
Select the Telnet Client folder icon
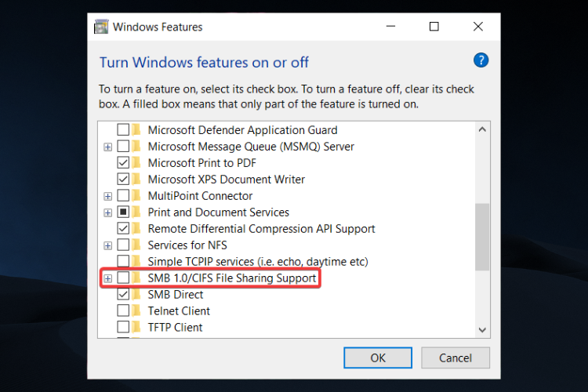click(x=136, y=311)
